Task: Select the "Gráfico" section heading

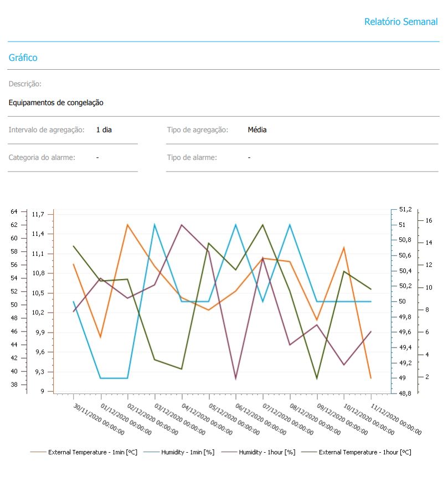Action: point(23,58)
